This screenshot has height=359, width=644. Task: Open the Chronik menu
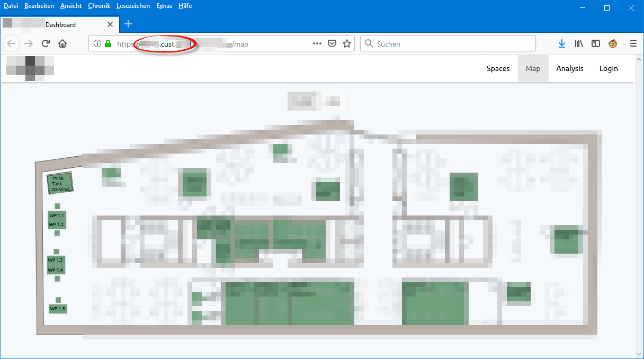pyautogui.click(x=99, y=6)
